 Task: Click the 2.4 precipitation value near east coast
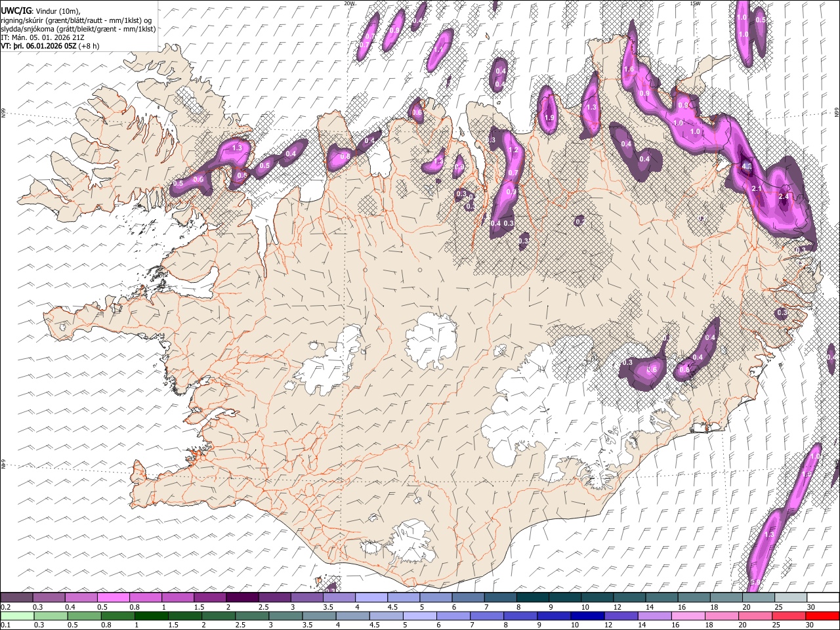coord(784,196)
